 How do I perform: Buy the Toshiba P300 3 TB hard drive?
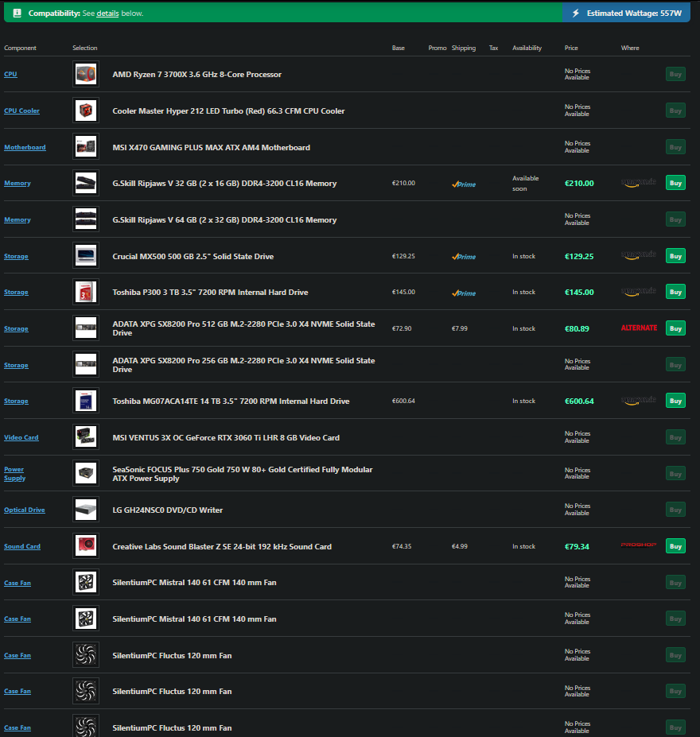[x=675, y=292]
